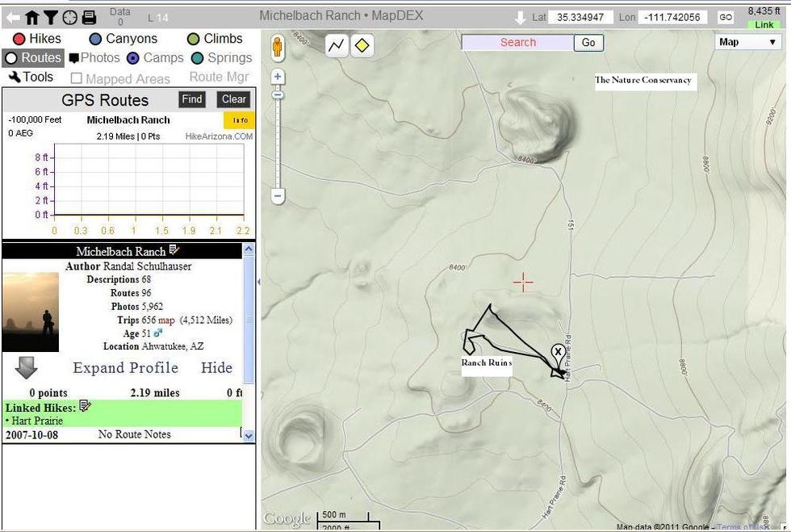Image resolution: width=791 pixels, height=532 pixels.
Task: Collapse the side panel with the small arrow
Action: (x=259, y=282)
